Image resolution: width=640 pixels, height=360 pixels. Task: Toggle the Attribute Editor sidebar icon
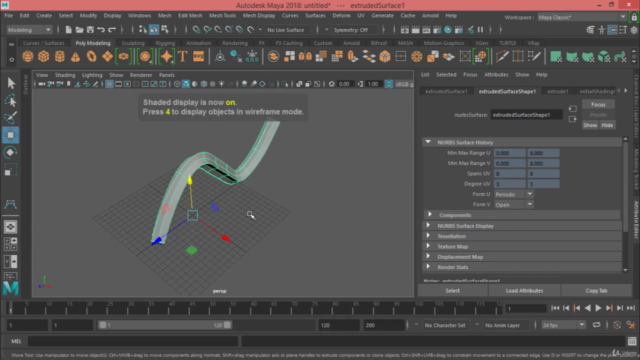pyautogui.click(x=612, y=30)
